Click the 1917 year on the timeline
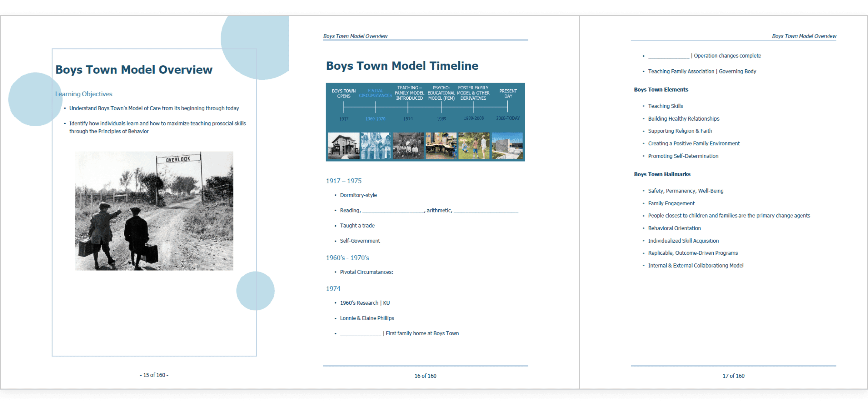The width and height of the screenshot is (868, 405). coord(344,119)
